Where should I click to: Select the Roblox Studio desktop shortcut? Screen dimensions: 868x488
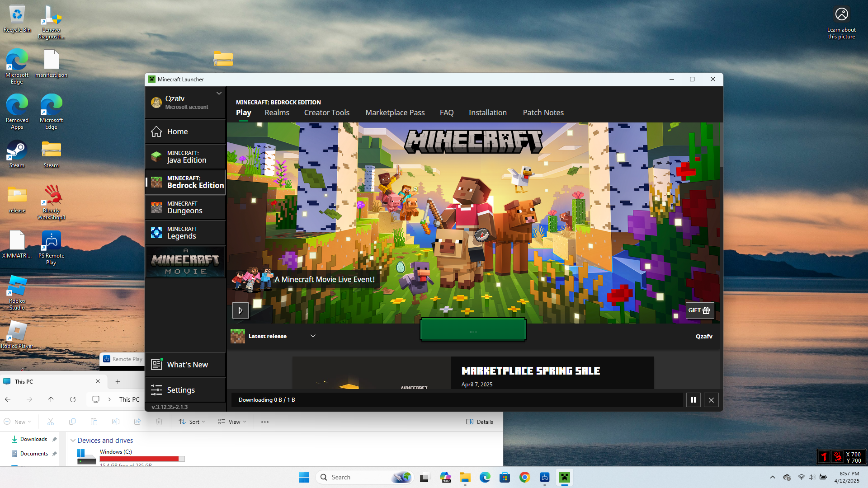17,293
